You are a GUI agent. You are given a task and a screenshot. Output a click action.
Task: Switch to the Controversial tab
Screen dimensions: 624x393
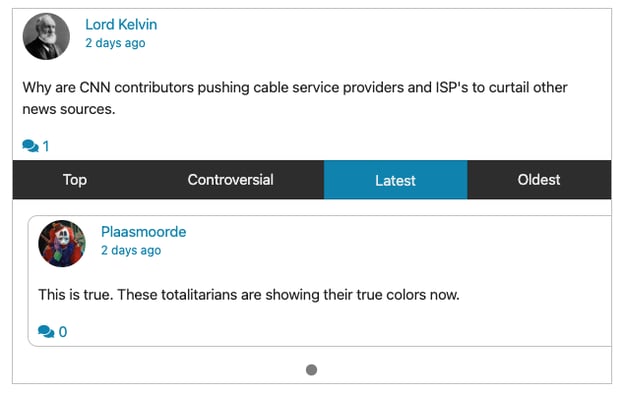click(x=230, y=180)
